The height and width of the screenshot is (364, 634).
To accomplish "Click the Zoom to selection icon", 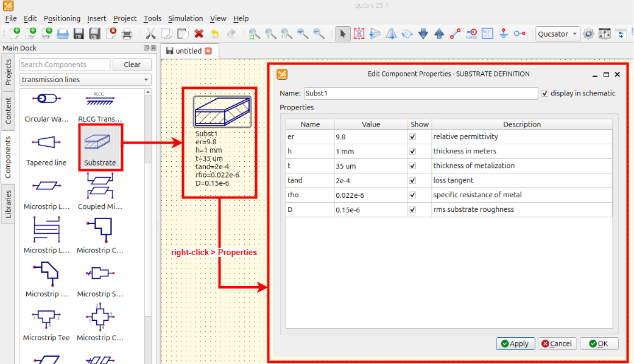I will coord(270,34).
